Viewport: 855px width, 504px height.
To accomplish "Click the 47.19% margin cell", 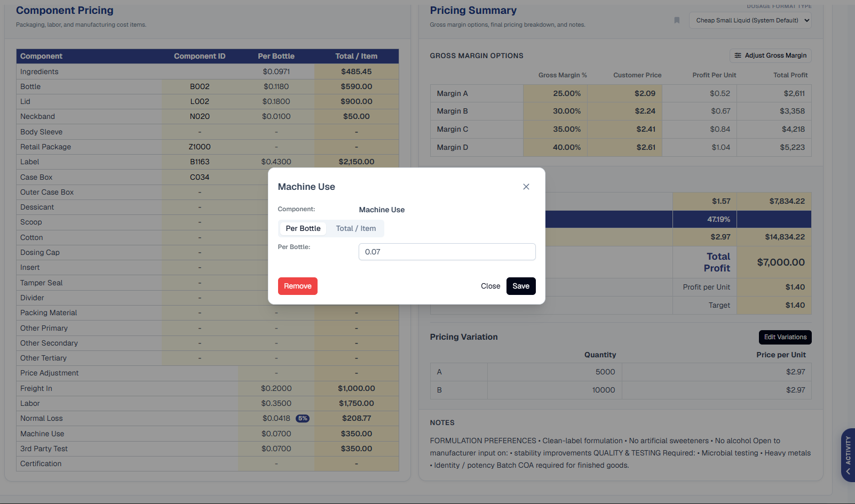I will (x=704, y=219).
